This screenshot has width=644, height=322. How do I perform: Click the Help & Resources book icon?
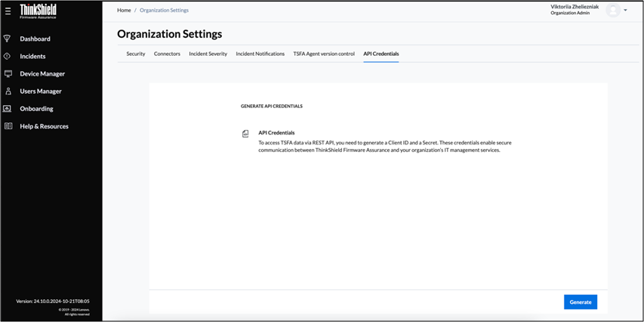[x=8, y=126]
